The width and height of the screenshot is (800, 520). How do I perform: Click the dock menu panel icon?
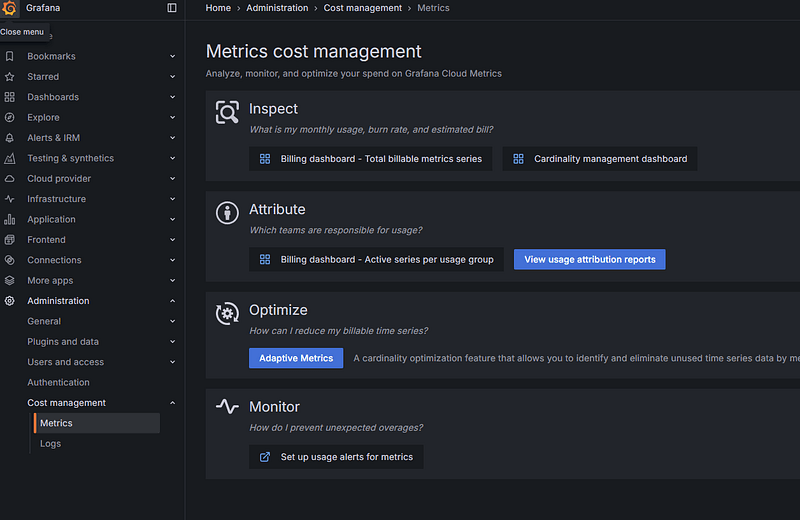[x=172, y=8]
